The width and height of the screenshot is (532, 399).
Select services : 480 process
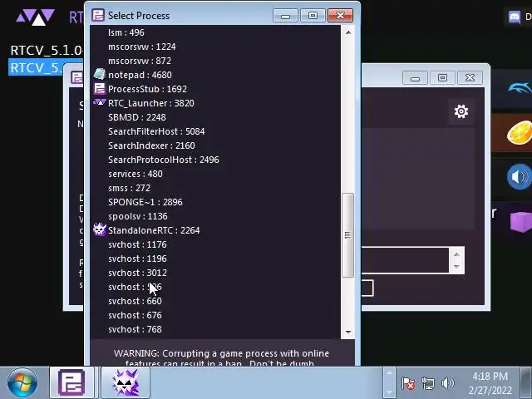[x=135, y=174]
